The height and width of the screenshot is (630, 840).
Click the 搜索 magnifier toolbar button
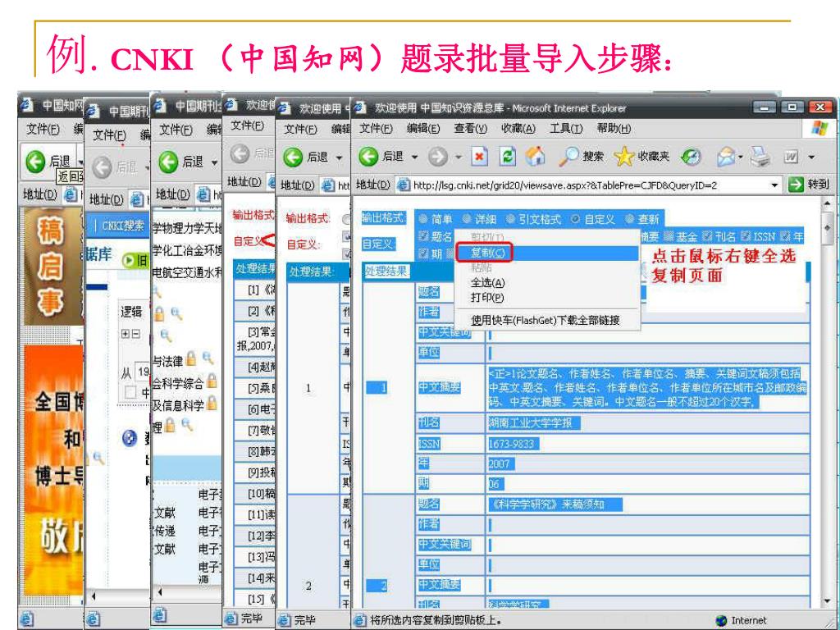[x=582, y=157]
